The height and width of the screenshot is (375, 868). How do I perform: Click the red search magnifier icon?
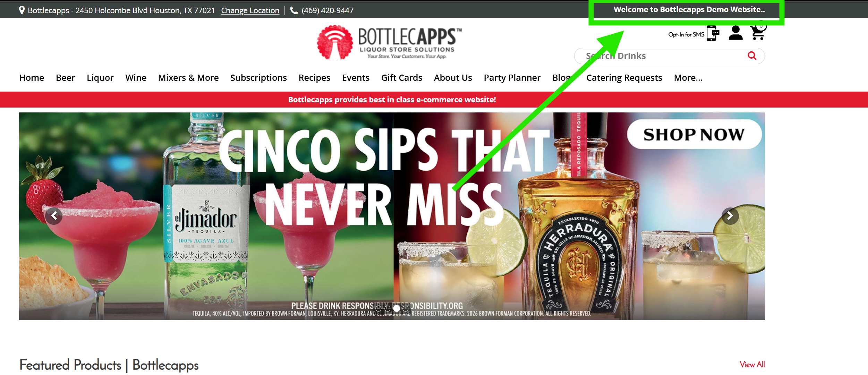[x=752, y=56]
